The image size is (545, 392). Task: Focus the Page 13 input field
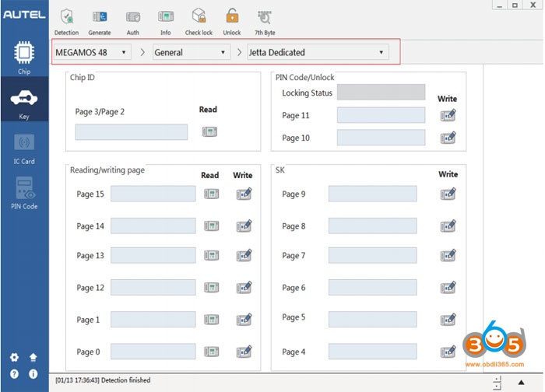coord(153,255)
